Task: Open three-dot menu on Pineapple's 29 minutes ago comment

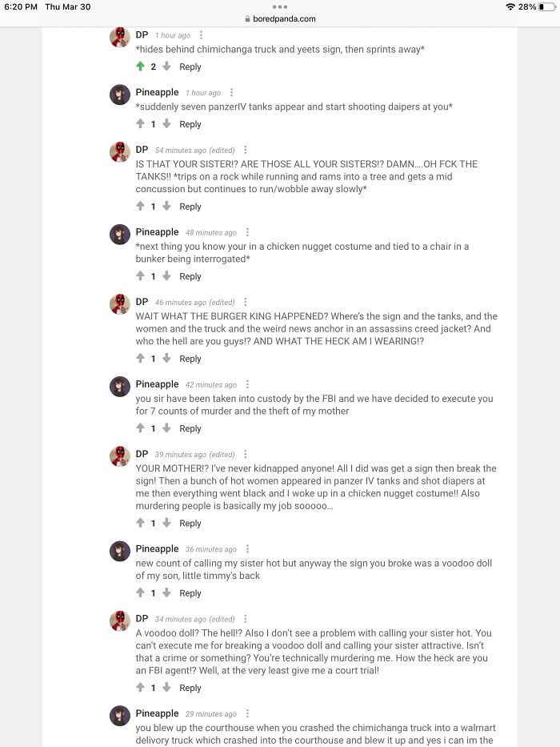Action: click(x=247, y=713)
